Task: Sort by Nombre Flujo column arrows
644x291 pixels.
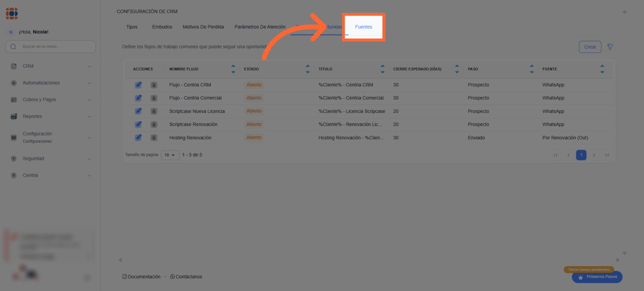Action: (x=233, y=69)
